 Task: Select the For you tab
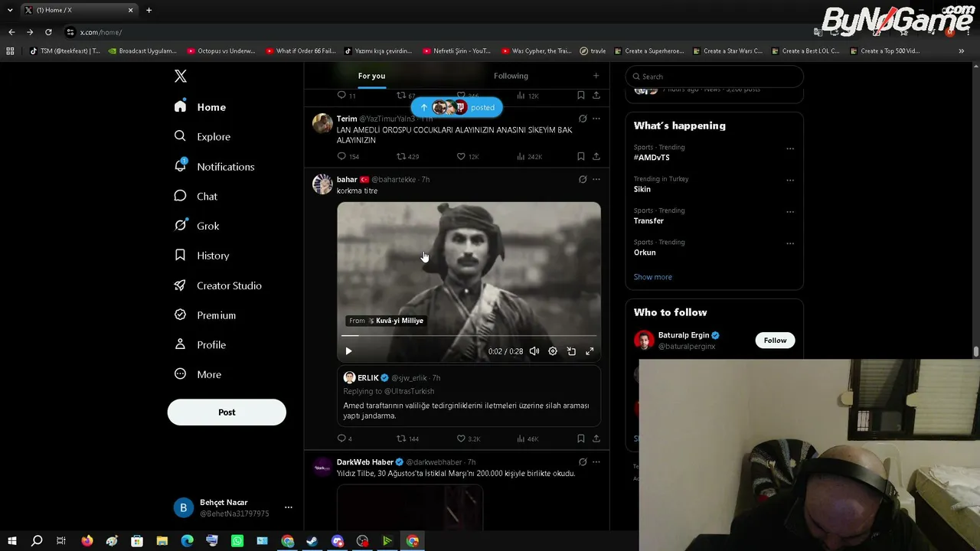point(371,76)
